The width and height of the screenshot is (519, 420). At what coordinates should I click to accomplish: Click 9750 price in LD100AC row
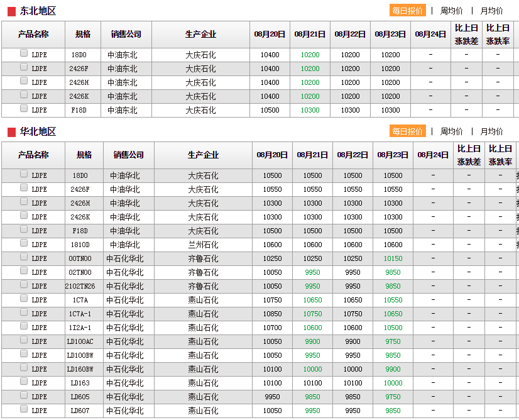click(393, 341)
